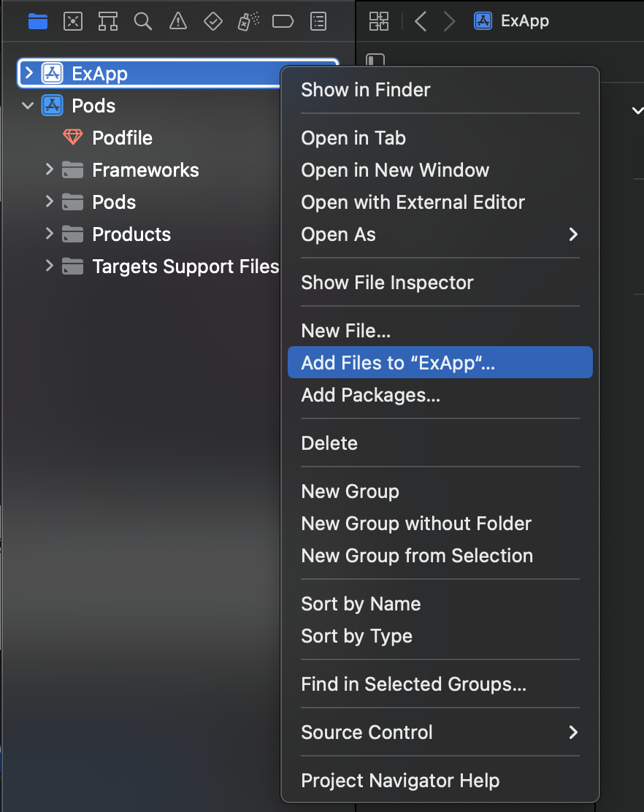Open the Find navigator magnifier icon
Screen dimensions: 644x812
click(x=143, y=21)
